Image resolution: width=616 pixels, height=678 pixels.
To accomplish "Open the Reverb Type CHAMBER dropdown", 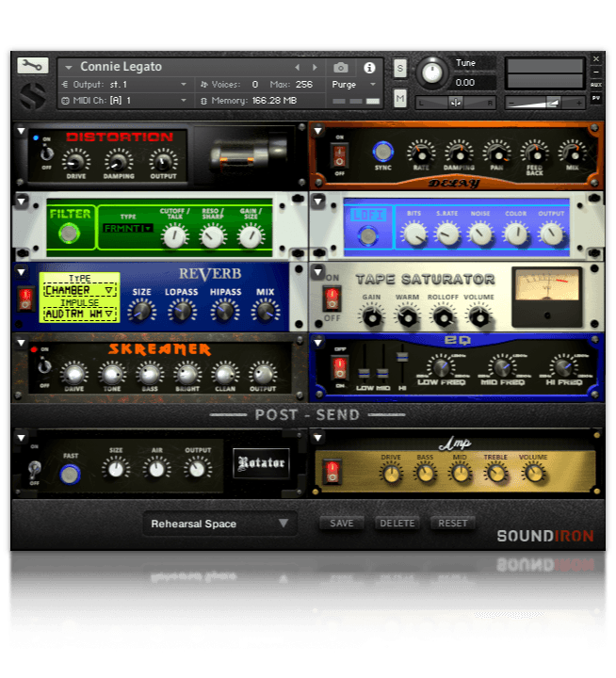I will click(80, 290).
